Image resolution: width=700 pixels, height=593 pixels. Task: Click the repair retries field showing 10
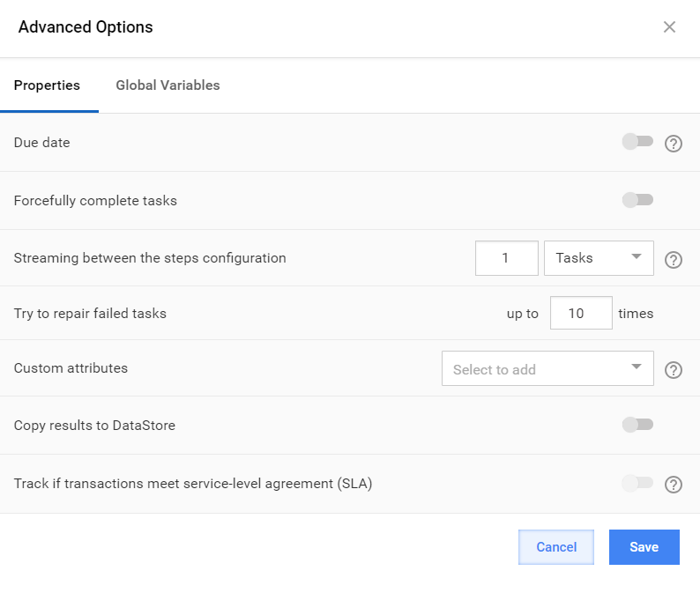[581, 313]
